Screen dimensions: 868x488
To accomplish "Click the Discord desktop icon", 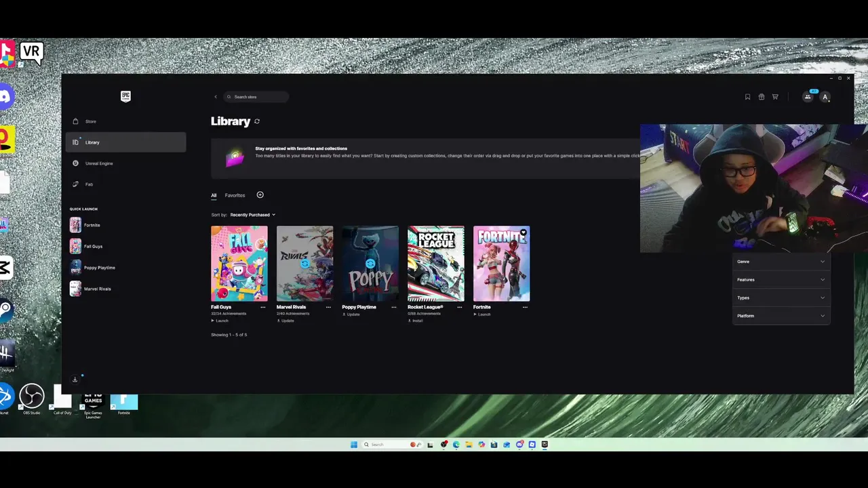I will tap(6, 97).
